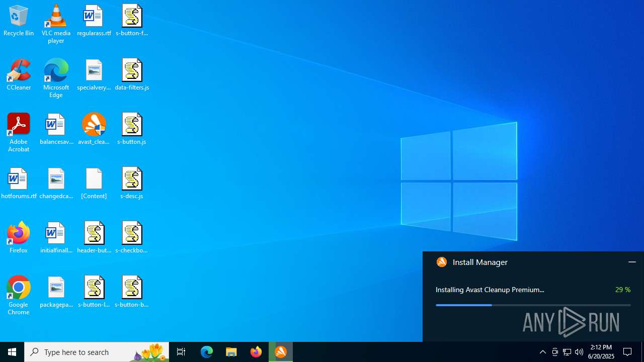644x362 pixels.
Task: Launch Microsoft Edge from the taskbar
Action: (x=207, y=352)
